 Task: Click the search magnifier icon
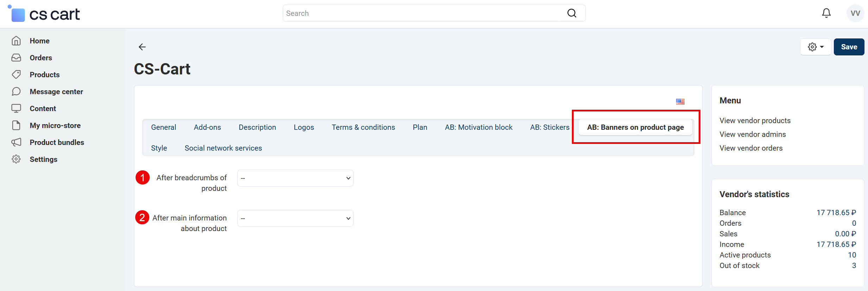pos(572,13)
